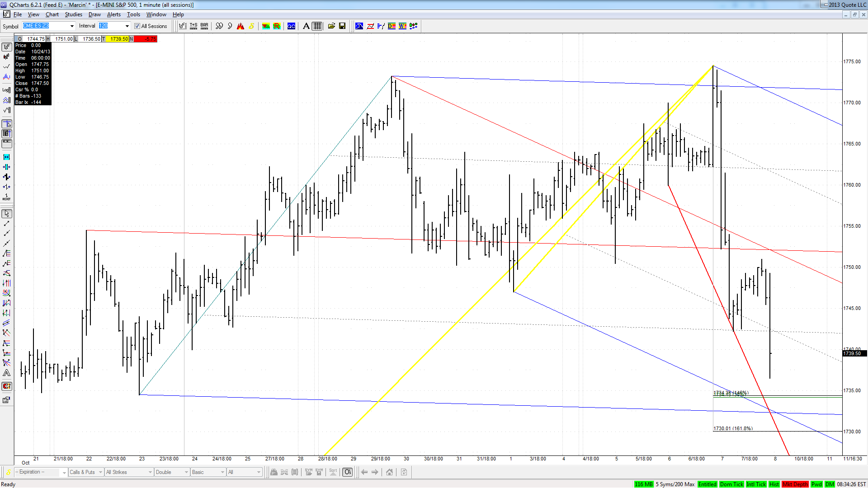The image size is (868, 488).
Task: Click the Hist status indicator
Action: [x=774, y=484]
